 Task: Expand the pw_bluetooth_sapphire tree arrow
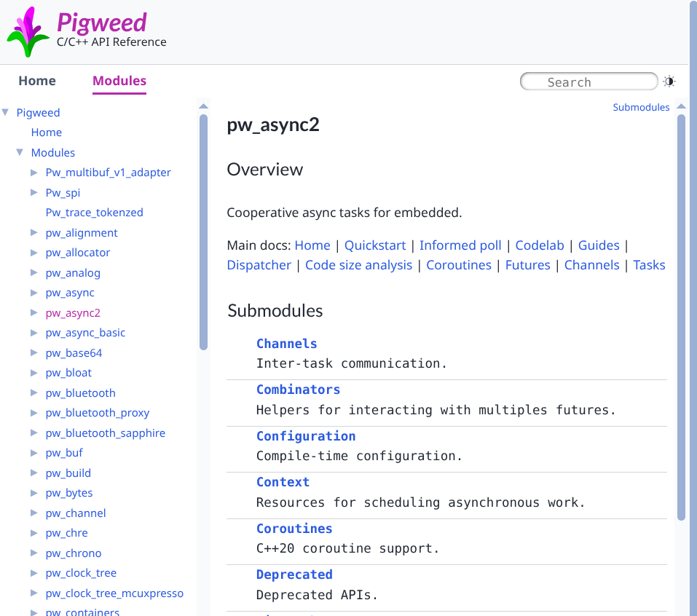click(34, 433)
